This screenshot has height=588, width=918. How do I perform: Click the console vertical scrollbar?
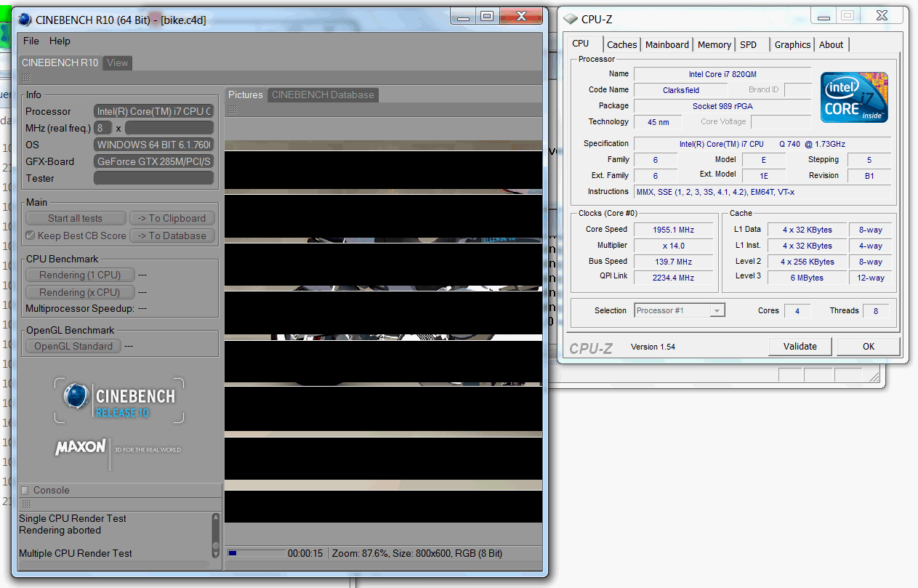(216, 536)
